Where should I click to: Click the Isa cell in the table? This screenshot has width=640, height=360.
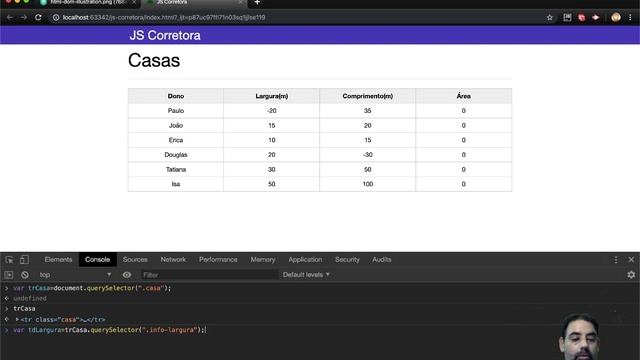pyautogui.click(x=176, y=184)
